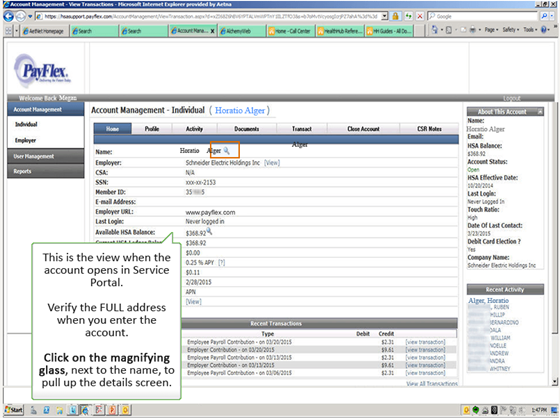This screenshot has height=418, width=560.
Task: View transaction for Employee Payroll Contribution 03/13/2015
Action: 425,358
